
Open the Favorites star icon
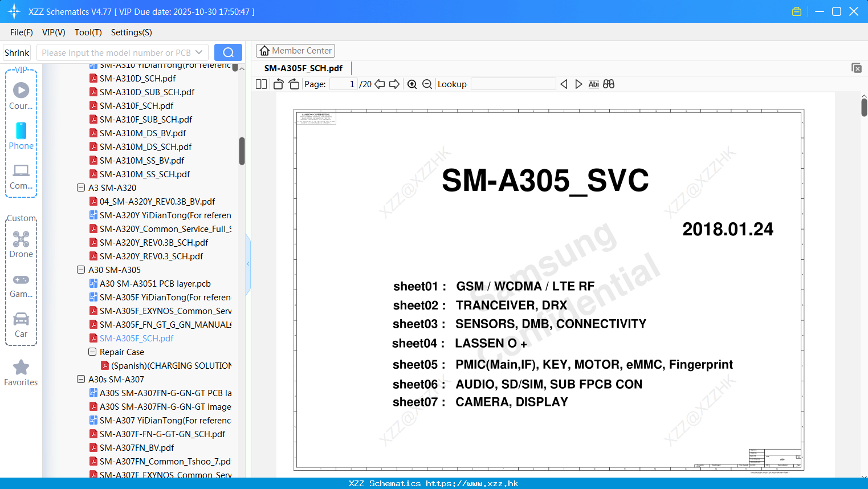coord(21,373)
